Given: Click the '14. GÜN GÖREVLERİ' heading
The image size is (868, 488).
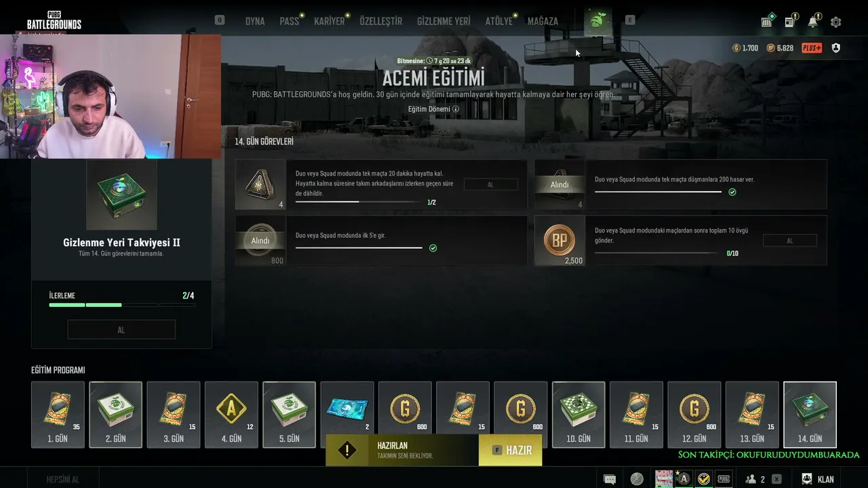Looking at the screenshot, I should coord(264,142).
